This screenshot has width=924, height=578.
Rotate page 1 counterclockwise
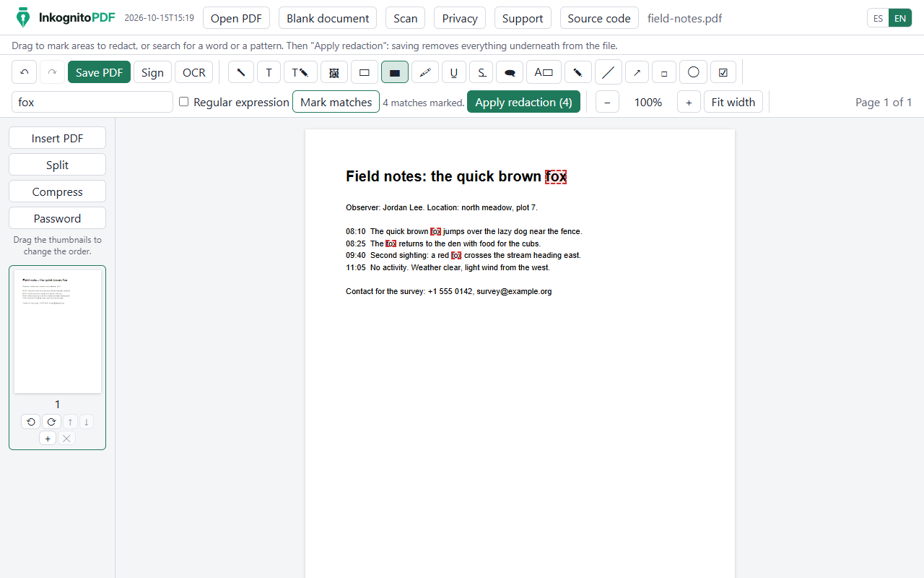(31, 422)
